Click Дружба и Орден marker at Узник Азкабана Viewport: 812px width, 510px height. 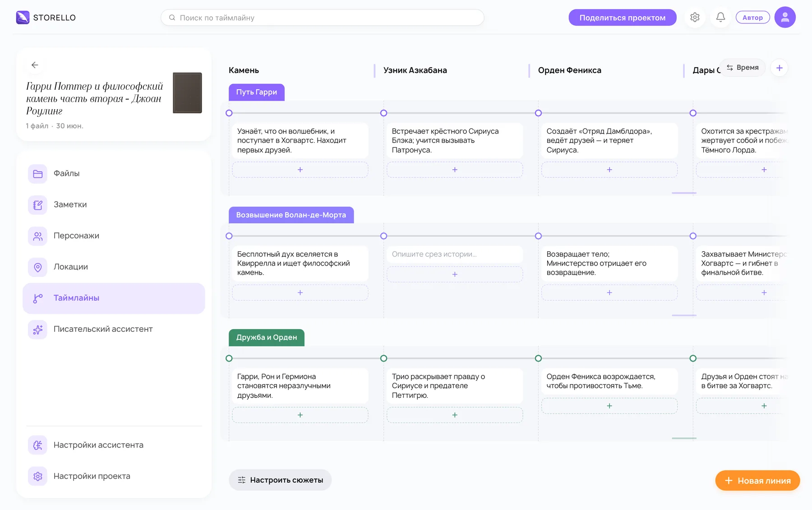pyautogui.click(x=384, y=358)
